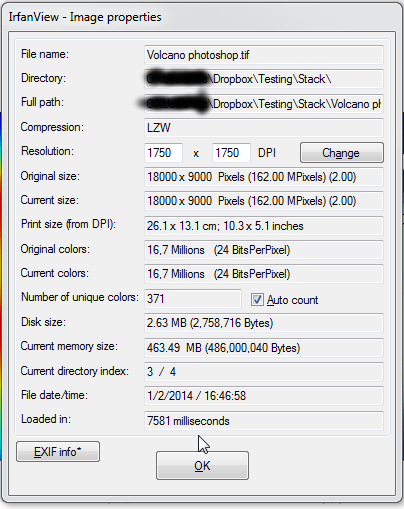Click the Original size field
The width and height of the screenshot is (404, 509).
click(x=264, y=177)
